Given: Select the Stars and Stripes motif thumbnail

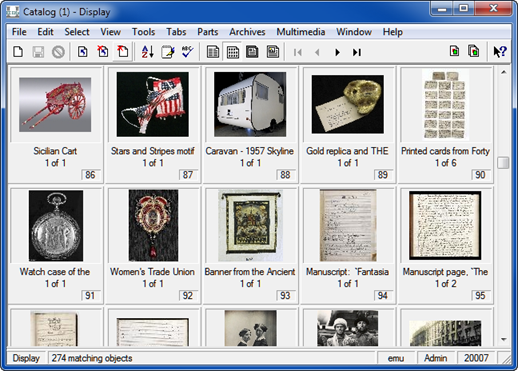Looking at the screenshot, I should (153, 104).
